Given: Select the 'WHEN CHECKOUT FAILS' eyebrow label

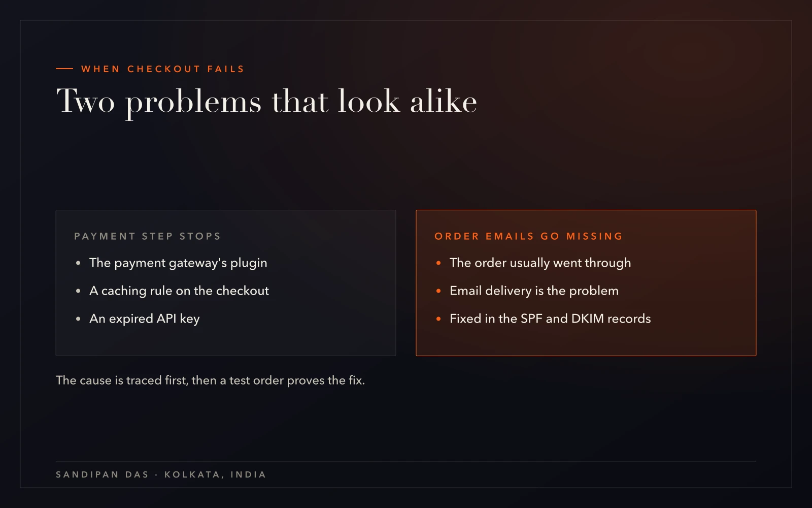Looking at the screenshot, I should [x=162, y=69].
